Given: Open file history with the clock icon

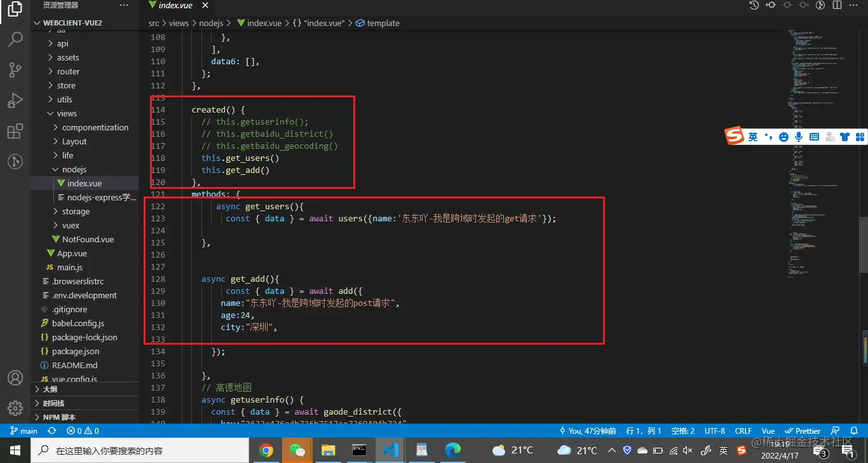Looking at the screenshot, I should [x=754, y=5].
